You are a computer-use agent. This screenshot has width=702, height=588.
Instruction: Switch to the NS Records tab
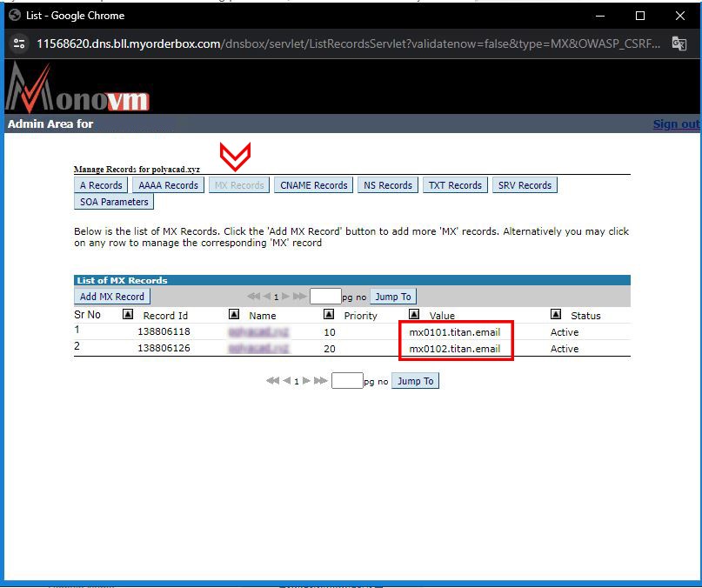[x=387, y=184]
